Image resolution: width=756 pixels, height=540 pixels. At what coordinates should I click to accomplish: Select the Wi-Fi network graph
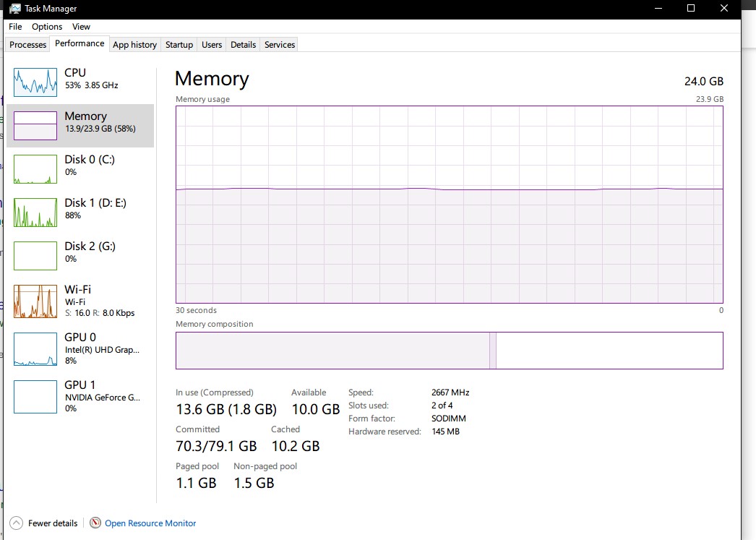tap(35, 301)
